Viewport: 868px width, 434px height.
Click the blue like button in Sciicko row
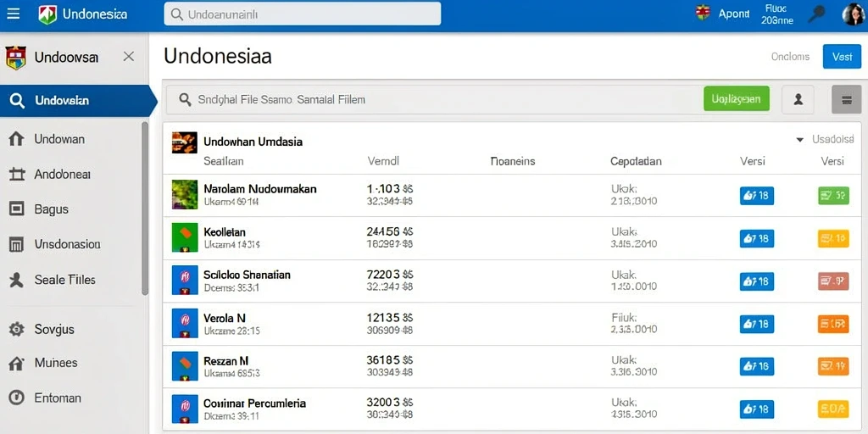(757, 281)
